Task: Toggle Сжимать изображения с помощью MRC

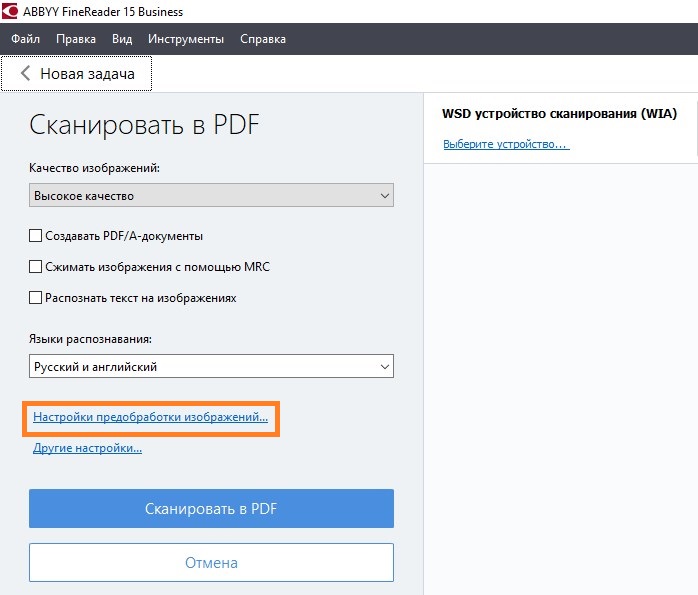Action: (x=36, y=267)
